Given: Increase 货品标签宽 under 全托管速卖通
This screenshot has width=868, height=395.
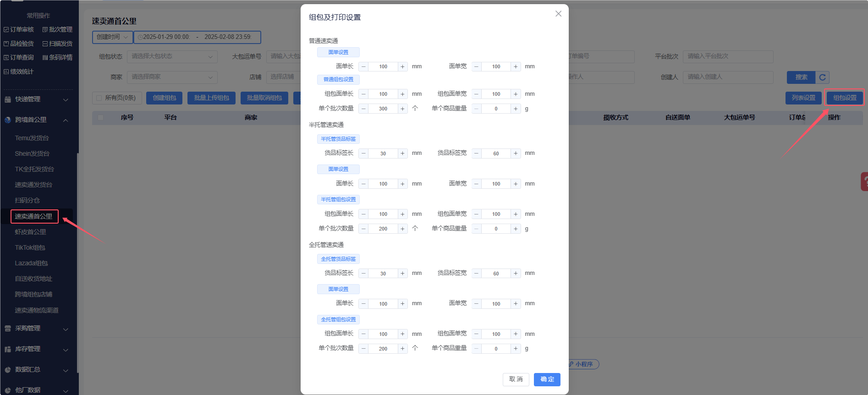Looking at the screenshot, I should tap(516, 274).
